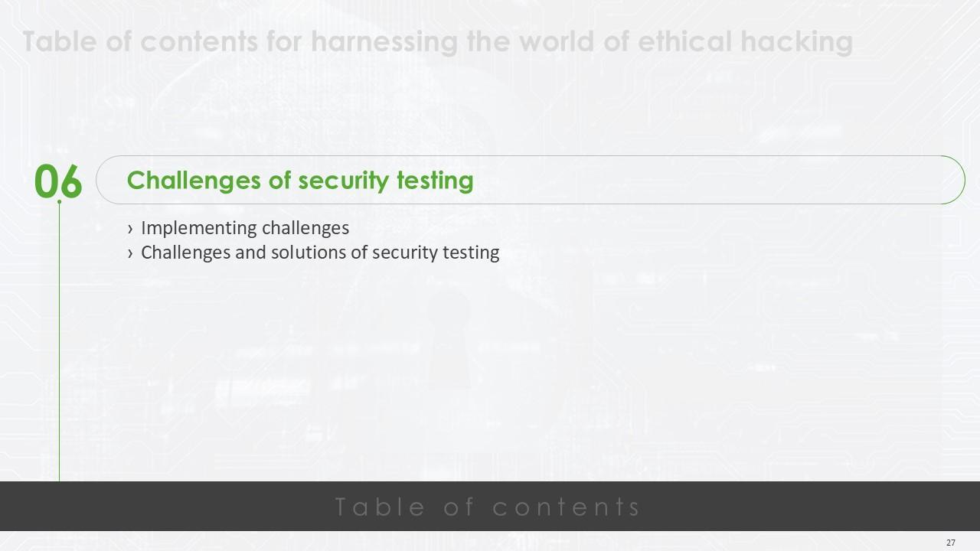Click the green "06" section number
This screenshot has height=551, width=980.
pos(58,181)
